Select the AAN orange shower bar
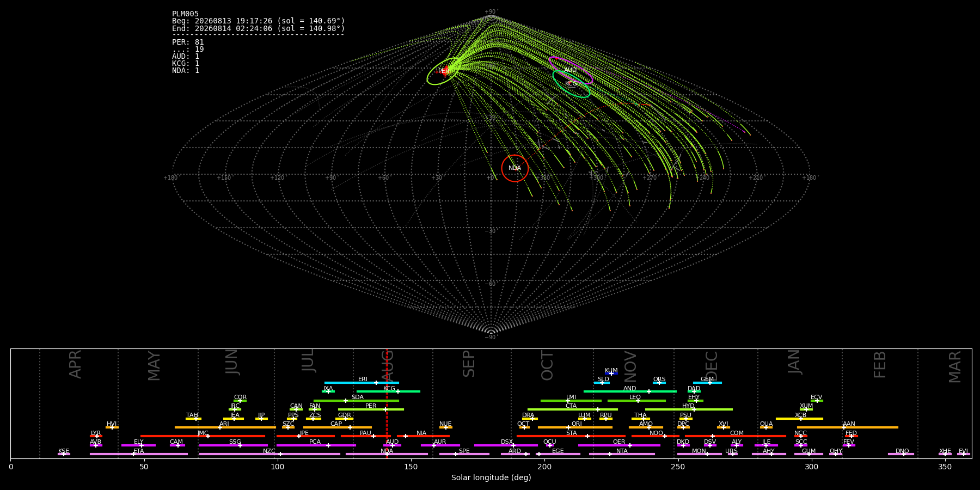The width and height of the screenshot is (980, 490). (848, 427)
